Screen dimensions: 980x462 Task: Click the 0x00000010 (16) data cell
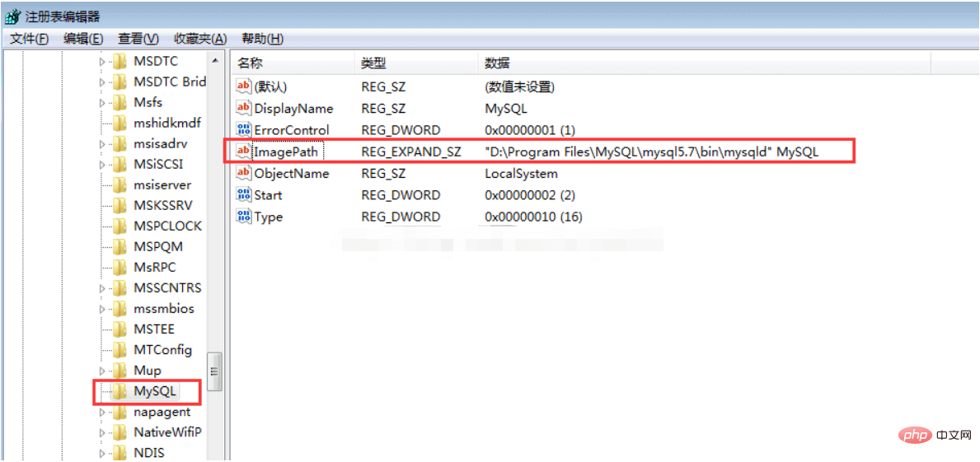534,217
